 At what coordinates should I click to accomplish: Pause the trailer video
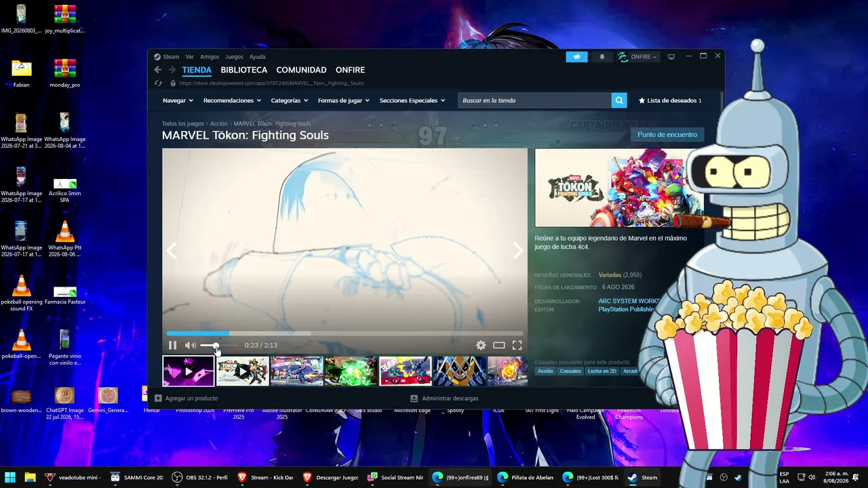(172, 345)
